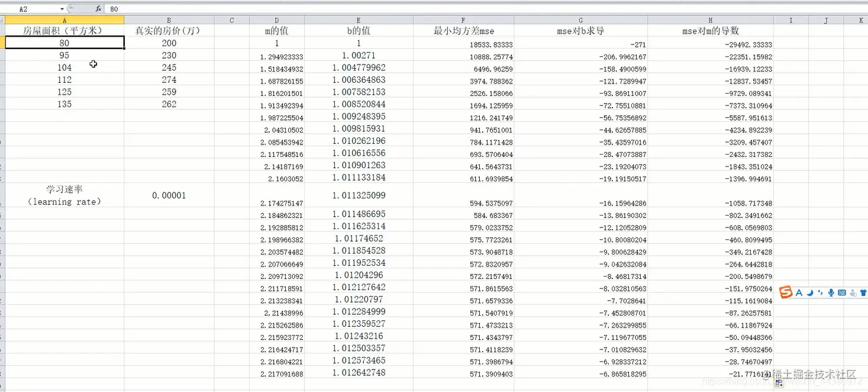Select the price cell 262
This screenshot has height=392, width=868.
[x=169, y=104]
